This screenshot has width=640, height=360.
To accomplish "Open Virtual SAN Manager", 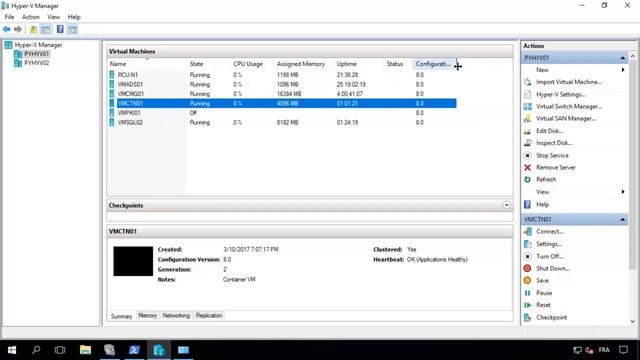I will coord(566,118).
